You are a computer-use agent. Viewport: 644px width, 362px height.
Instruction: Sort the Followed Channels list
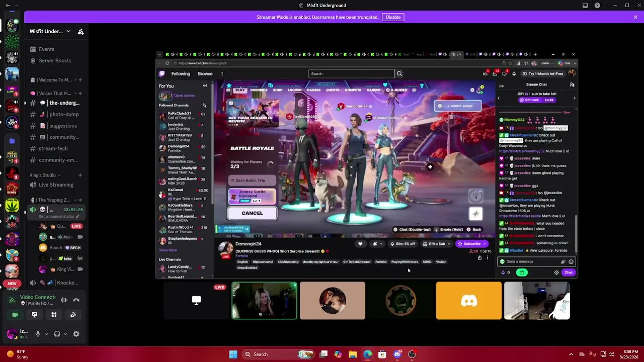point(204,106)
